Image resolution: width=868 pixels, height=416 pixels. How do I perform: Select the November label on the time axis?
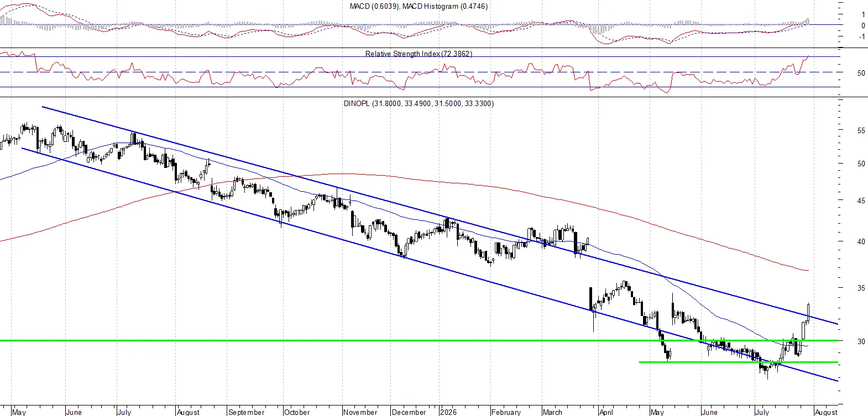[x=360, y=412]
